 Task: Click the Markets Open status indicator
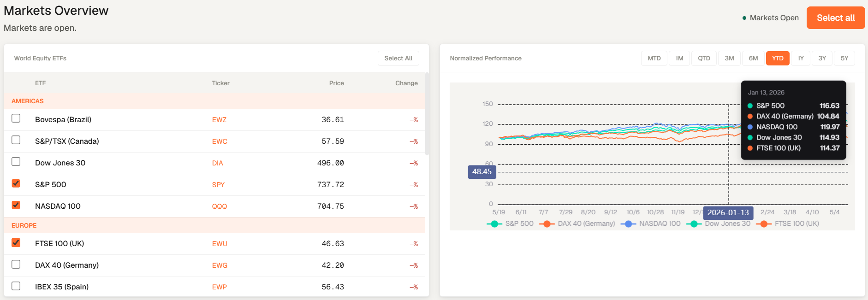tap(770, 18)
